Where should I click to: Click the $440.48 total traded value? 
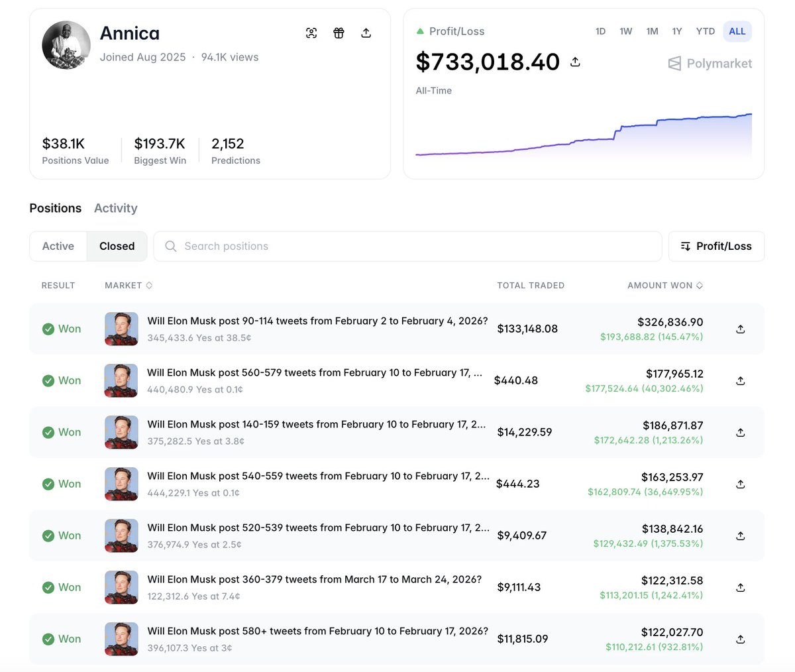[x=516, y=380]
